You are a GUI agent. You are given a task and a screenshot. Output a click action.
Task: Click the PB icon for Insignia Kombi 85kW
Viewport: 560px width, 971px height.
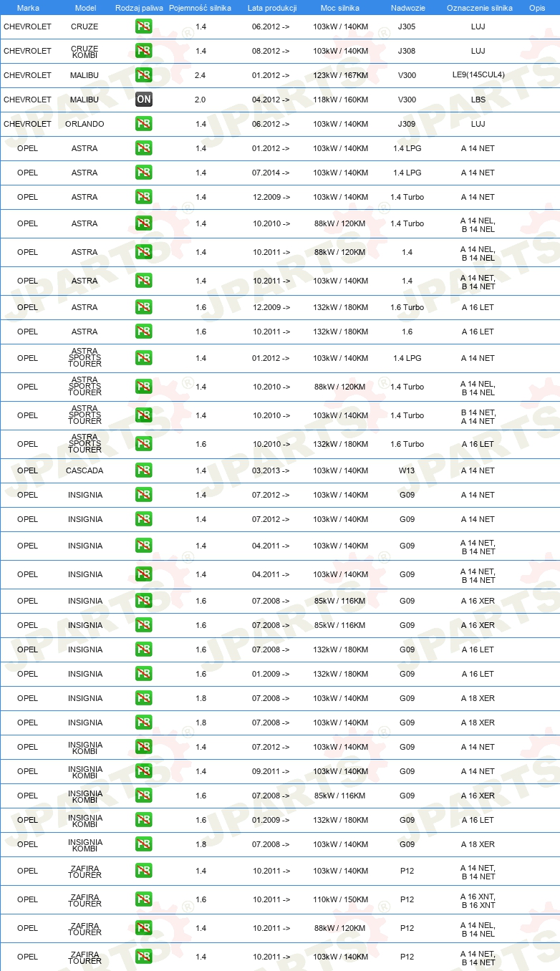pyautogui.click(x=144, y=796)
